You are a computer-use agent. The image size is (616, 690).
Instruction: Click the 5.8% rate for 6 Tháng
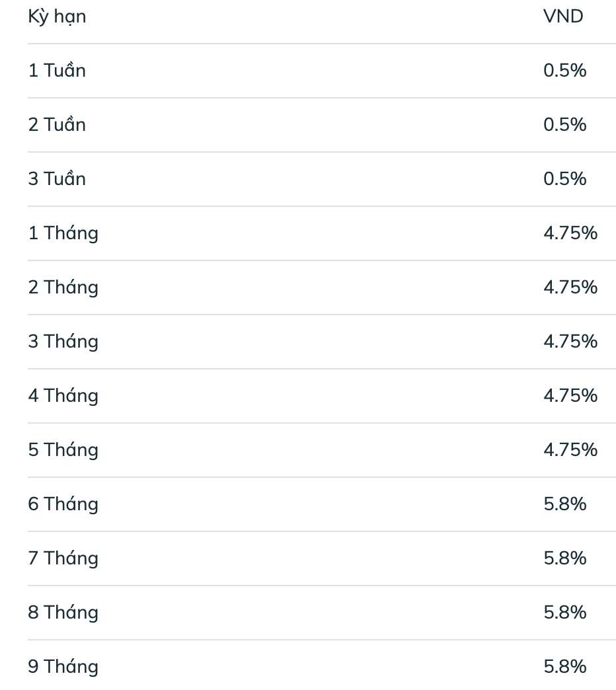pos(564,504)
